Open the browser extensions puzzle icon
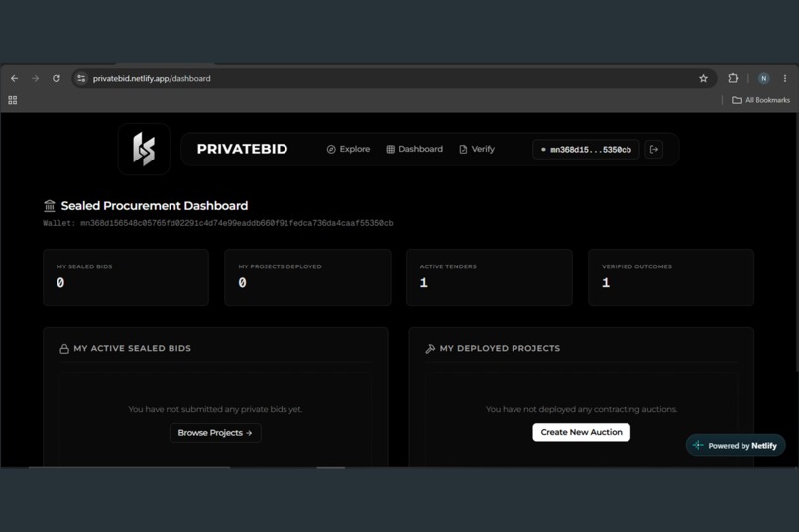This screenshot has height=532, width=799. coord(733,78)
